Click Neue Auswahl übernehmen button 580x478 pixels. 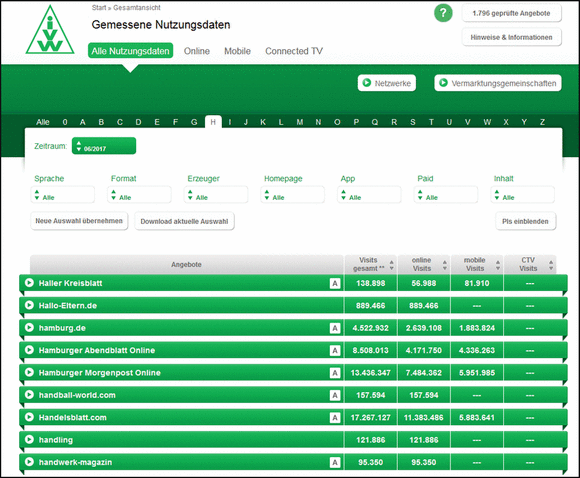[79, 221]
